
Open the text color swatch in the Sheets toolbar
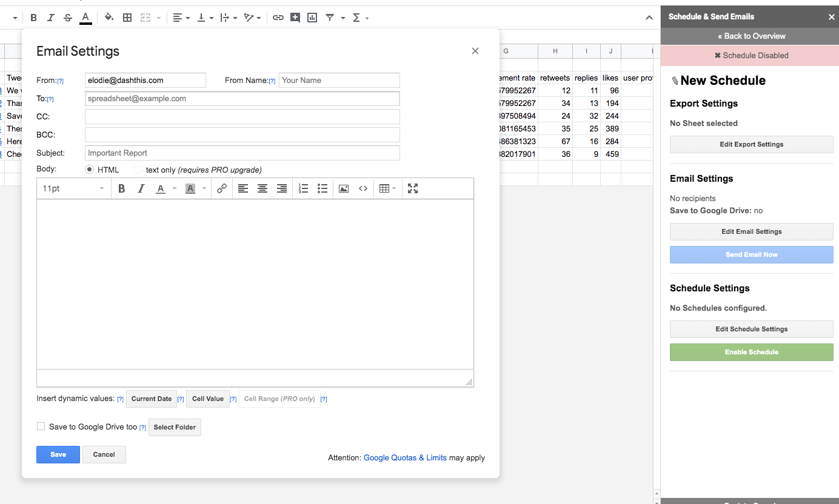(x=85, y=17)
